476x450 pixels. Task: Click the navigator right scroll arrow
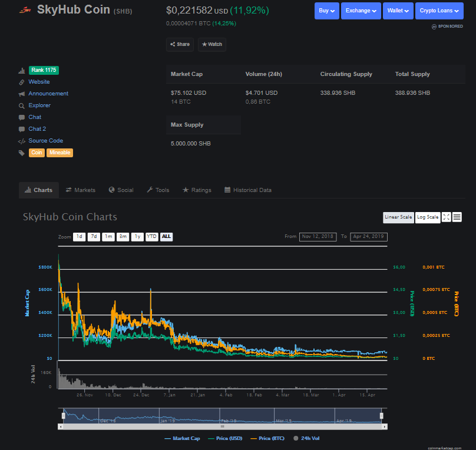(385, 426)
